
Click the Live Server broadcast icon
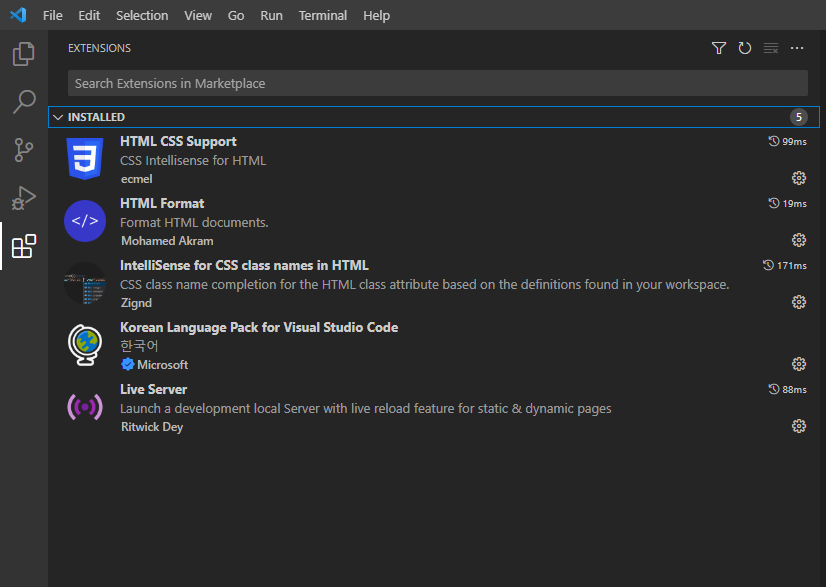(x=85, y=407)
